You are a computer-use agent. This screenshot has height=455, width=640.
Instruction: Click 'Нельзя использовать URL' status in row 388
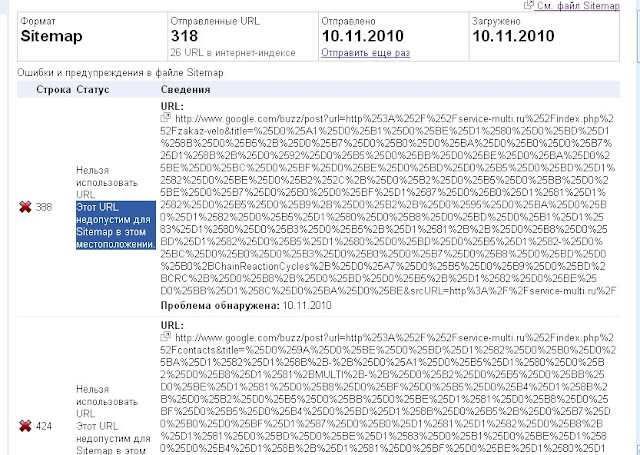point(107,182)
